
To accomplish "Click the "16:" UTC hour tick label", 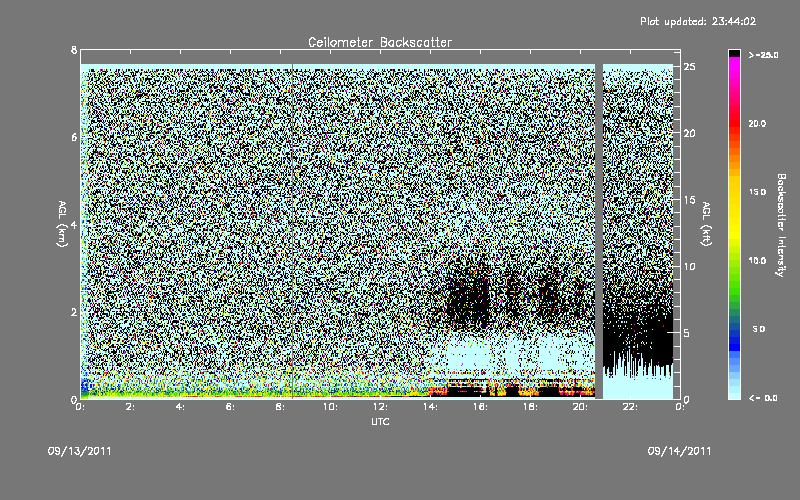I will pos(480,407).
